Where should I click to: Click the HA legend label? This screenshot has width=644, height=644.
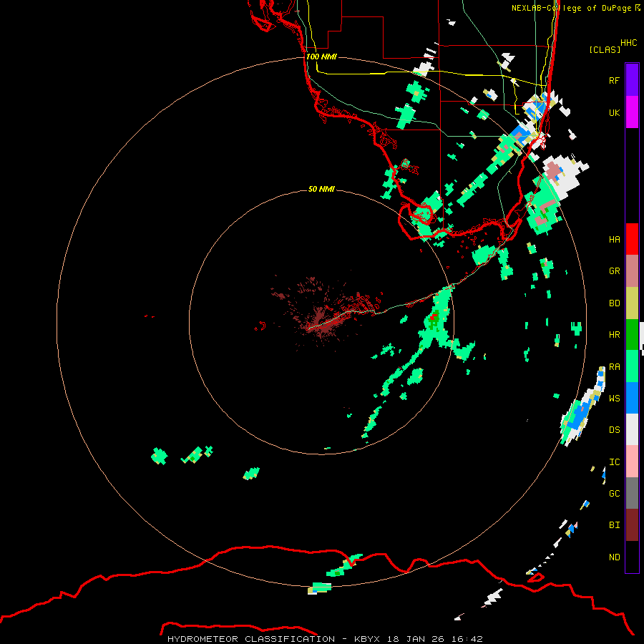(x=614, y=239)
